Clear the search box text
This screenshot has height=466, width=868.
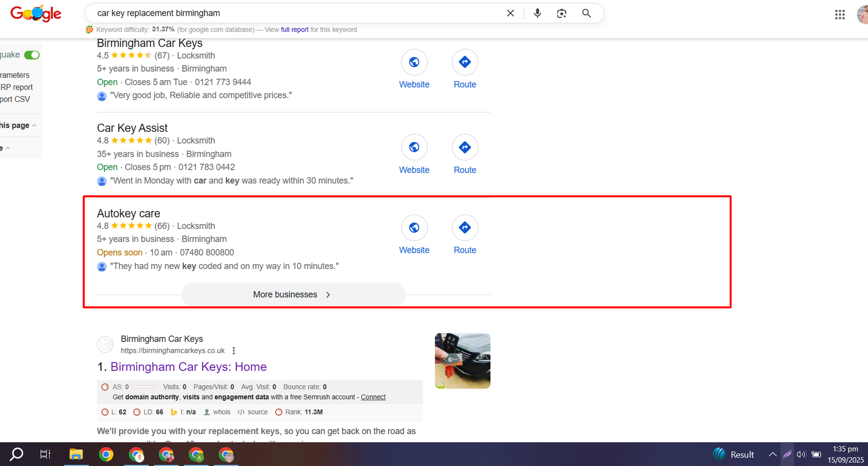point(510,13)
